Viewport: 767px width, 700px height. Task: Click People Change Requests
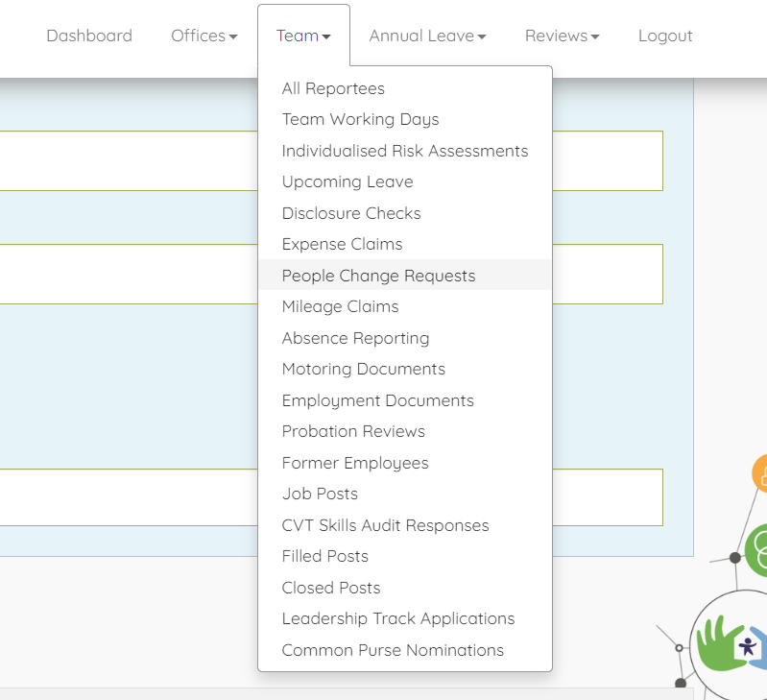(378, 276)
